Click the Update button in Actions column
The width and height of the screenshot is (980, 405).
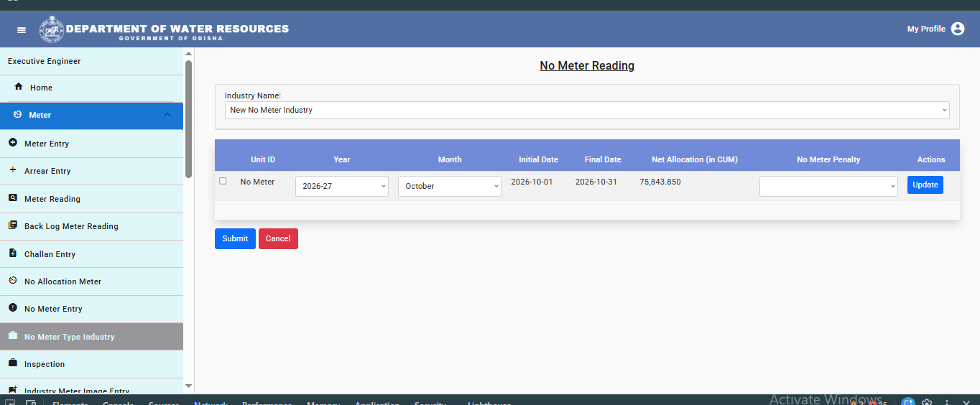pyautogui.click(x=925, y=185)
